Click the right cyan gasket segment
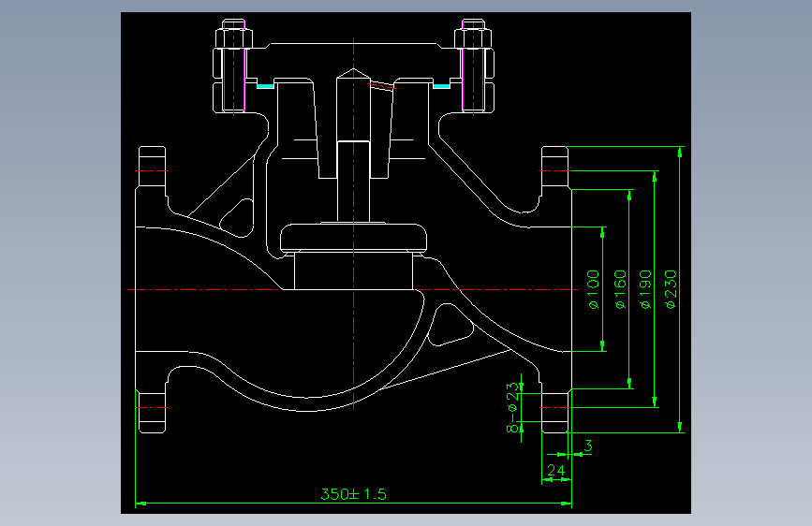 (x=441, y=86)
